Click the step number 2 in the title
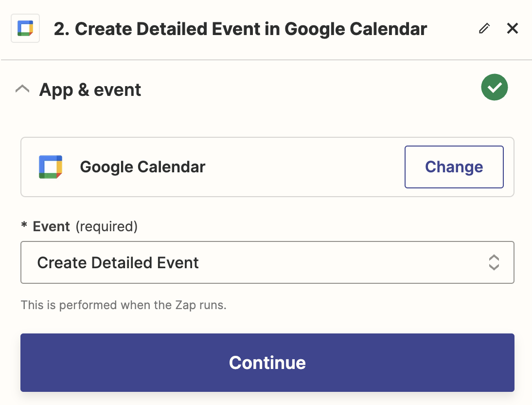This screenshot has height=405, width=532. (x=59, y=29)
